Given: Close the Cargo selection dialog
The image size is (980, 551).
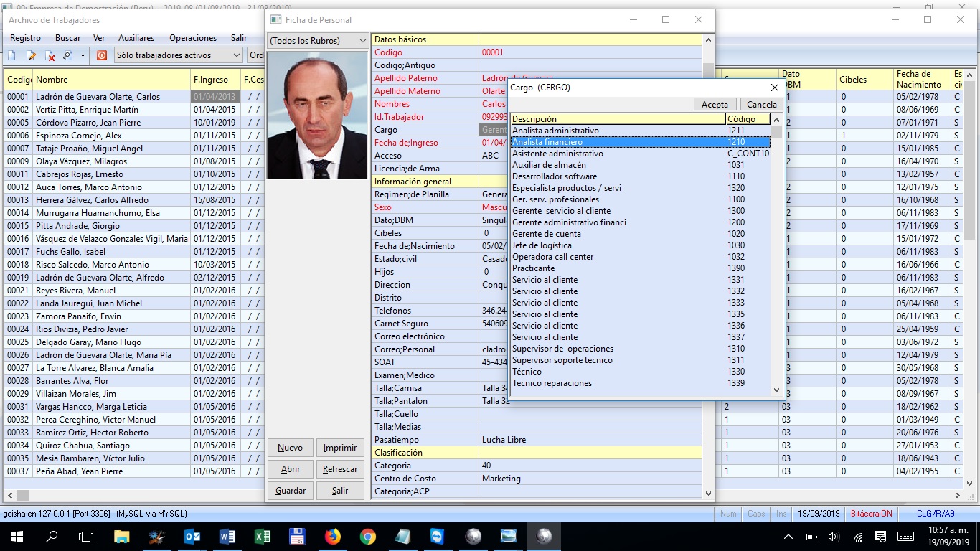Looking at the screenshot, I should click(774, 88).
